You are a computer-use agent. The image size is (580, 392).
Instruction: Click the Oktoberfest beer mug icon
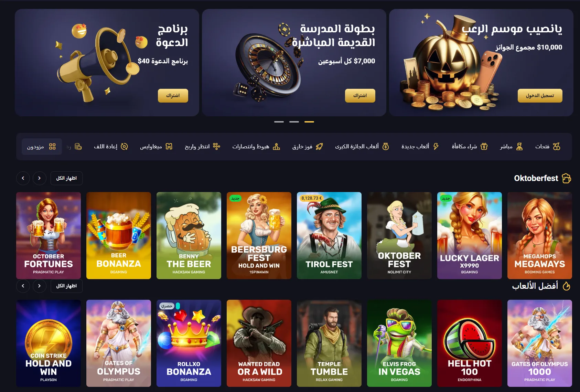[566, 178]
